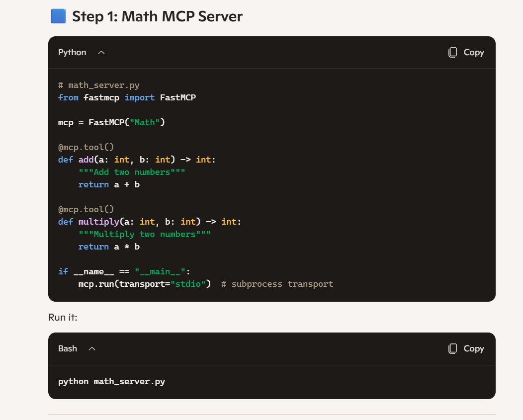Click the 'if __name__ == "__main__"' line
The width and height of the screenshot is (523, 420).
(124, 271)
